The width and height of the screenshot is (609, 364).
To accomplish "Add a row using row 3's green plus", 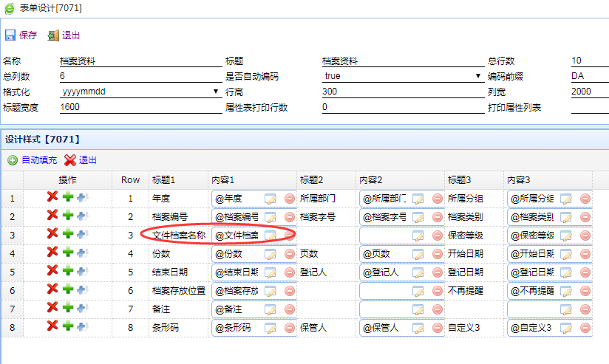I will (x=67, y=234).
